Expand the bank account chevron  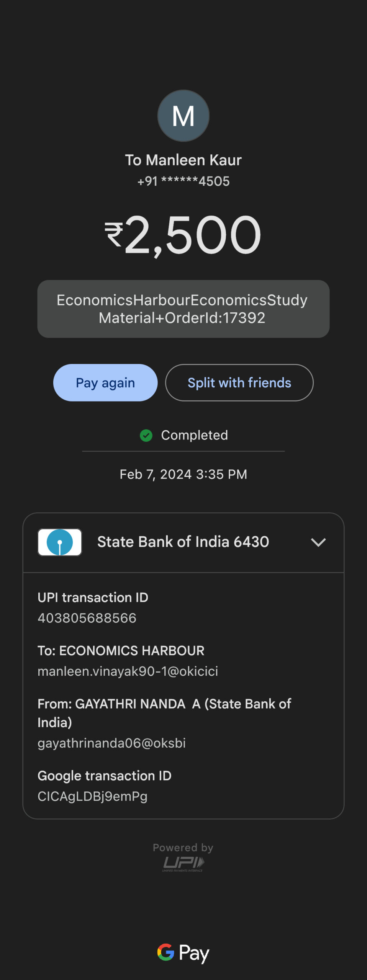pos(318,542)
